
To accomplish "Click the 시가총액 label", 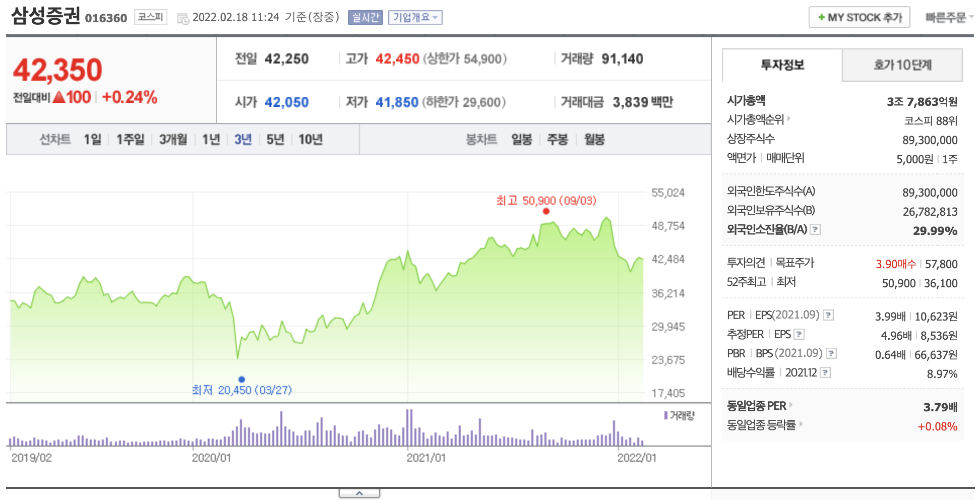I will (x=746, y=100).
